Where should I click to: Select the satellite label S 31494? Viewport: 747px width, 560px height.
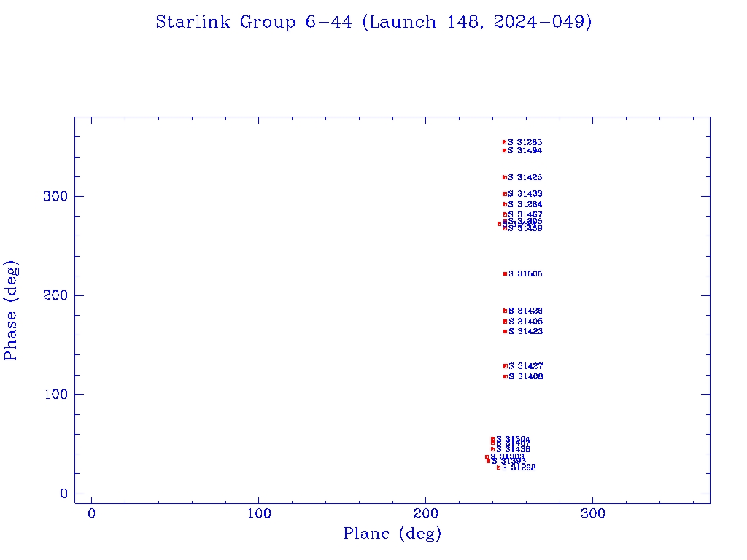tap(525, 150)
